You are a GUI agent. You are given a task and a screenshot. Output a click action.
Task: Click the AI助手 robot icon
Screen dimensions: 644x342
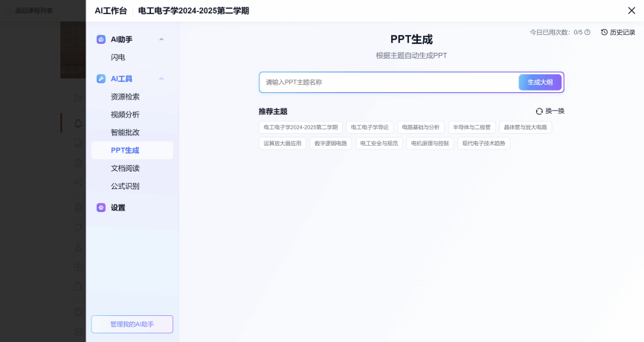point(101,39)
